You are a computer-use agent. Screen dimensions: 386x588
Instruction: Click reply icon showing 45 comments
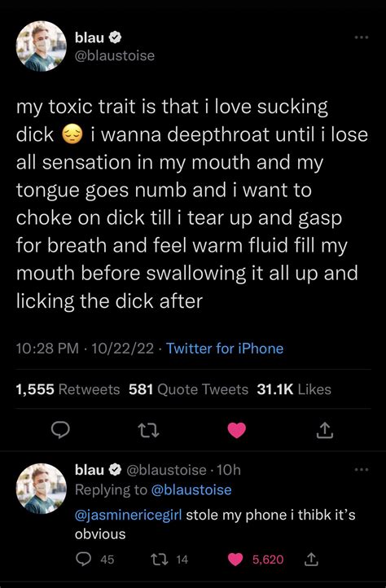click(x=94, y=559)
